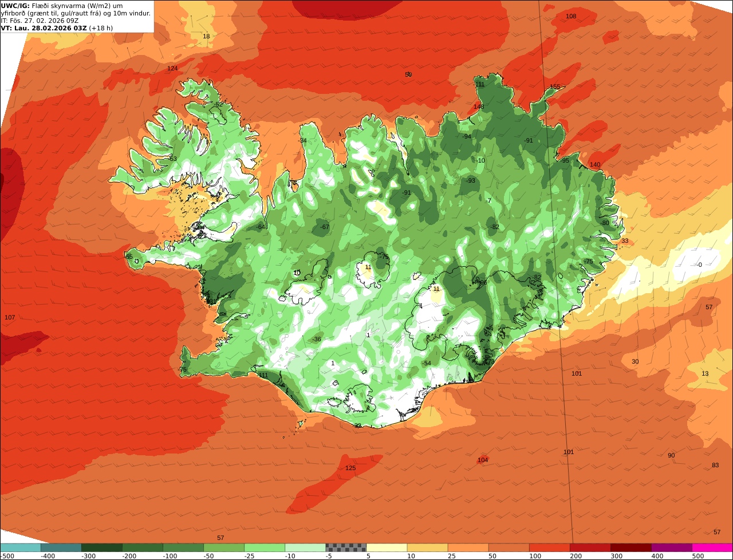Image resolution: width=733 pixels, height=560 pixels.
Task: Click the map value '140' off the east coast
Action: [x=595, y=165]
